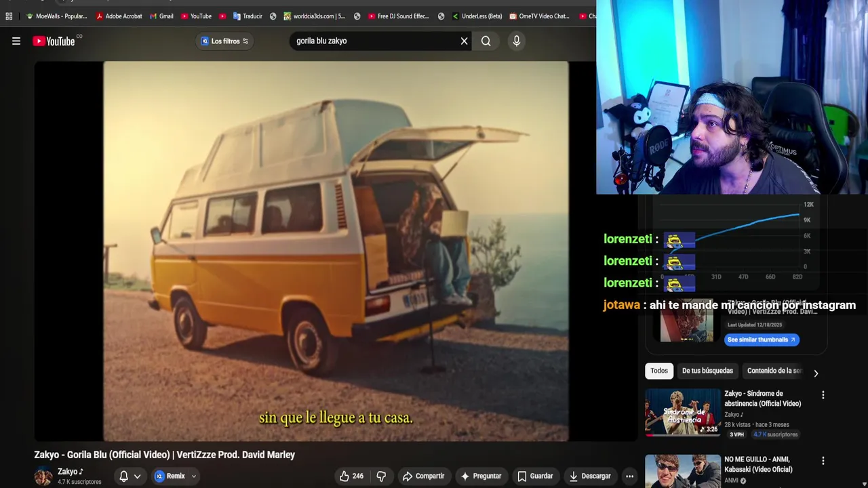868x488 pixels.
Task: Open the YouTube guide hamburger menu
Action: tap(16, 41)
